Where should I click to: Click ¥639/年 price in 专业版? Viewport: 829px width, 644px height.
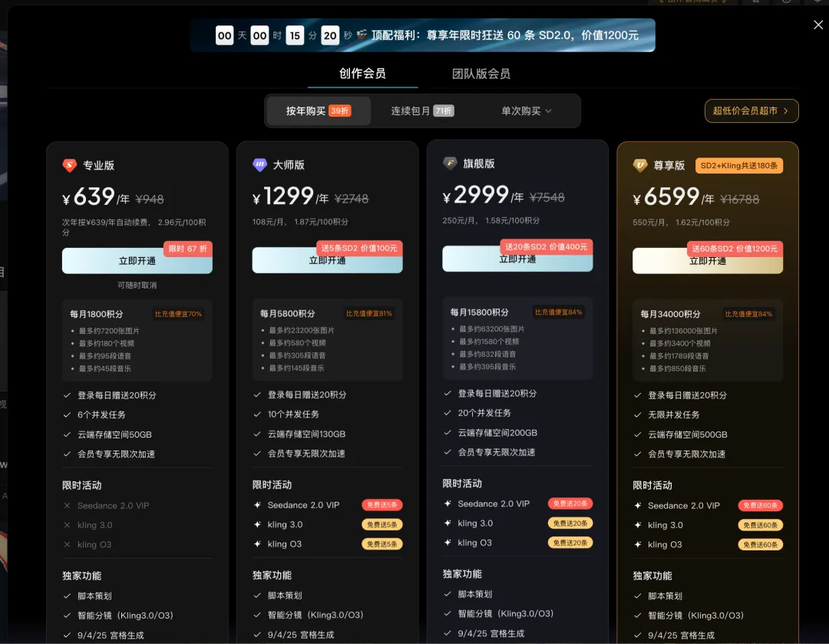(96, 197)
